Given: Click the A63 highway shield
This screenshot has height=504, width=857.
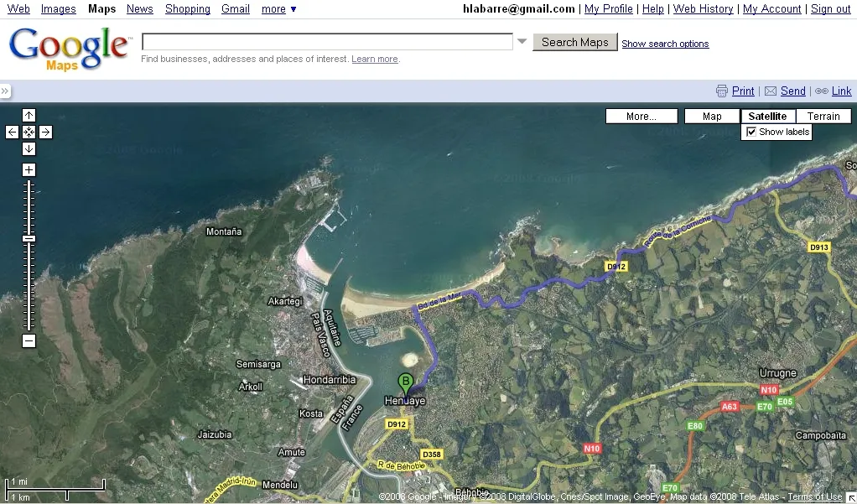Looking at the screenshot, I should click(730, 406).
